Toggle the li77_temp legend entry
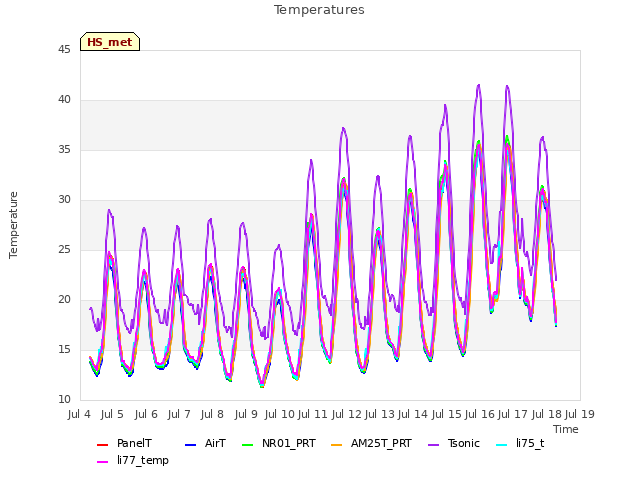The image size is (640, 480). [x=133, y=460]
